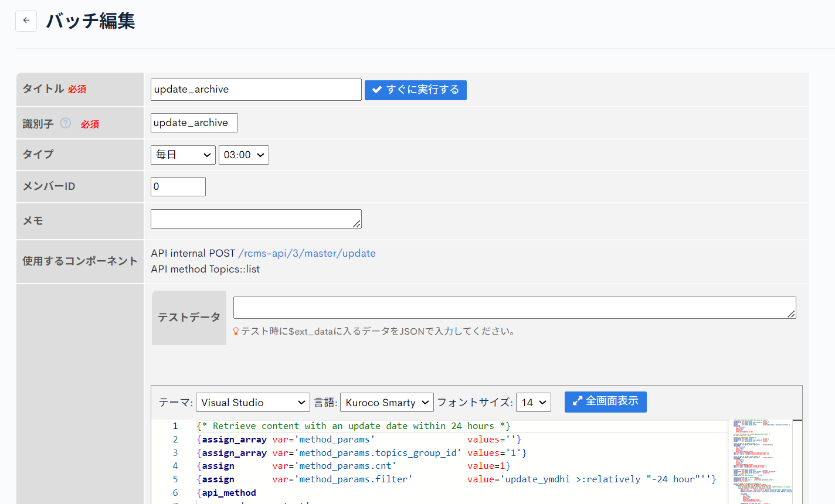Open the 毎日 schedule type dropdown
The width and height of the screenshot is (835, 504).
pos(183,155)
